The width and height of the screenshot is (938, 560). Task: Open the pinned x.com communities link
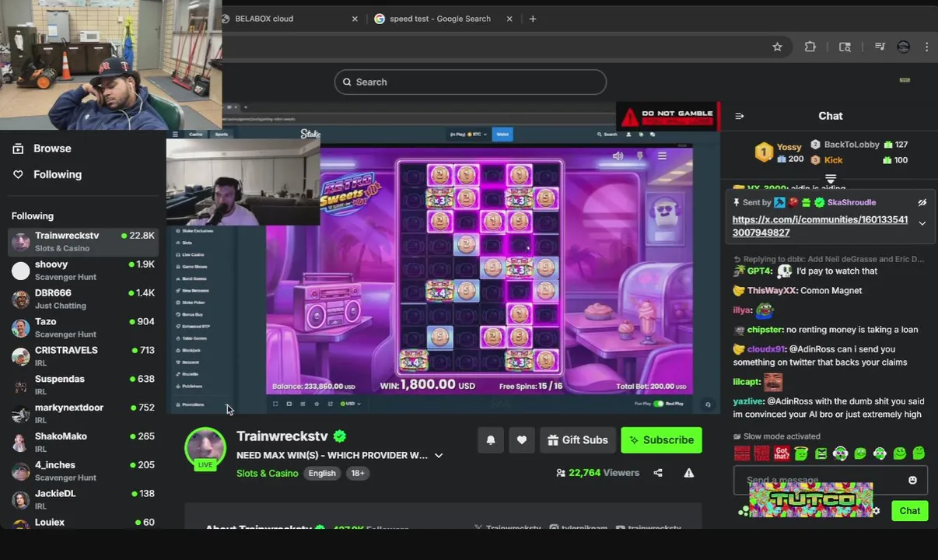click(x=820, y=226)
